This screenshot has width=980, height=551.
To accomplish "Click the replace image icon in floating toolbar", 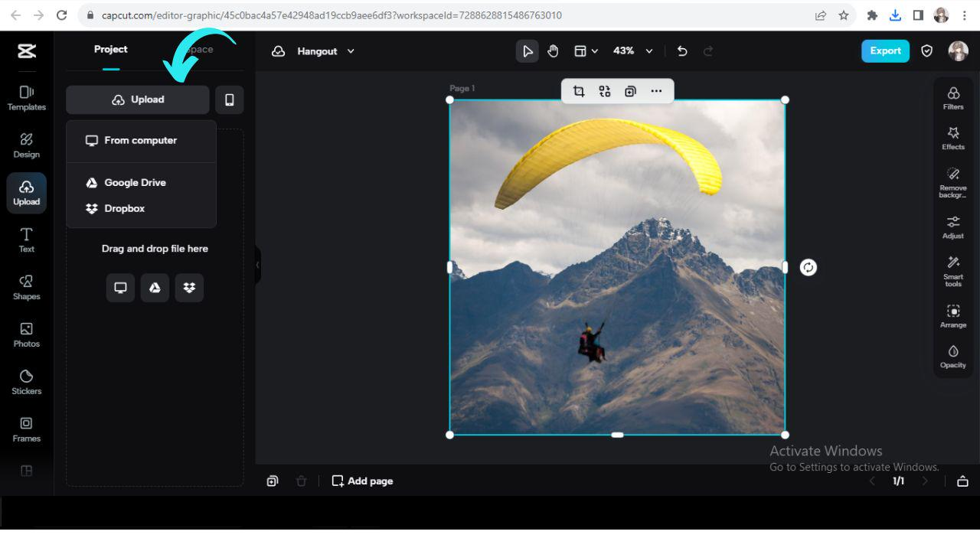I will tap(605, 91).
